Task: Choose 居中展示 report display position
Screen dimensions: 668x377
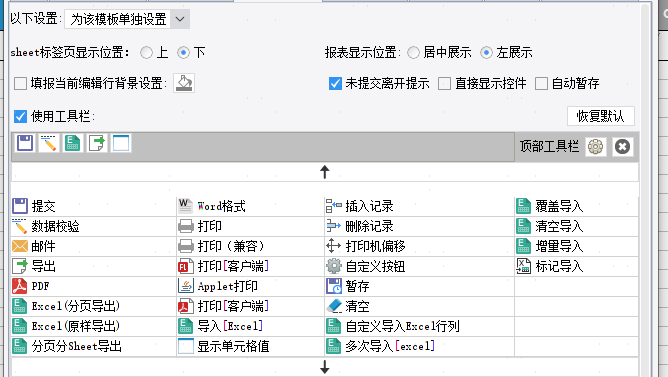Action: coord(413,52)
